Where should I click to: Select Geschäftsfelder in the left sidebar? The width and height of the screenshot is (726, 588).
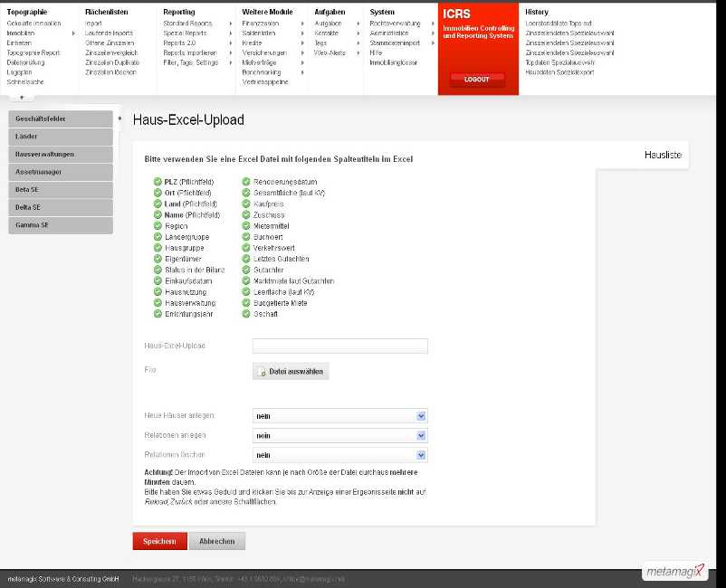[x=61, y=119]
